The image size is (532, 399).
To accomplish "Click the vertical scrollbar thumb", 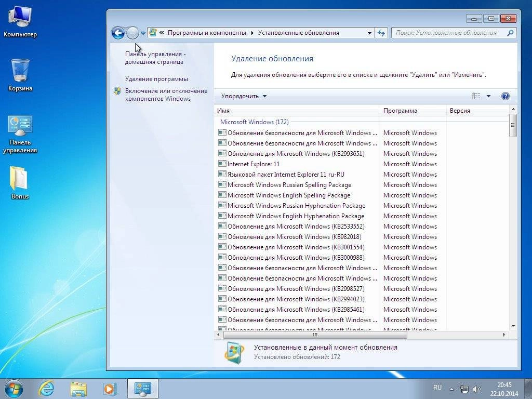I will (x=513, y=125).
